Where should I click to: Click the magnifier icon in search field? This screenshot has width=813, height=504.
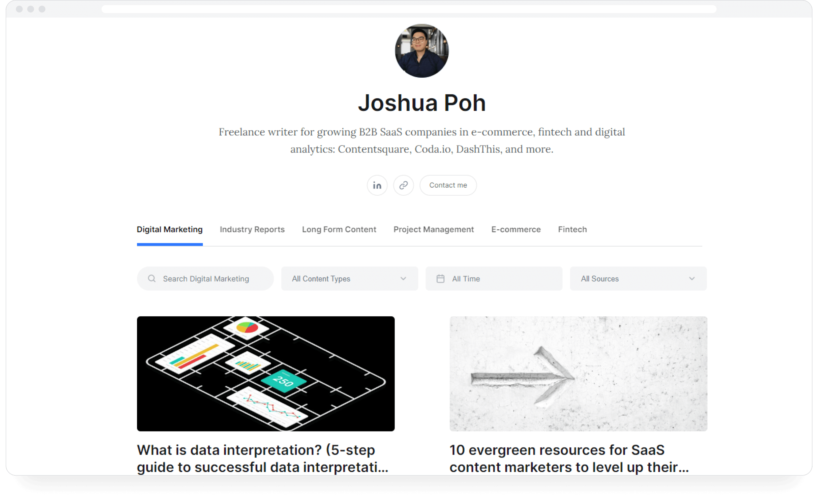pyautogui.click(x=152, y=279)
